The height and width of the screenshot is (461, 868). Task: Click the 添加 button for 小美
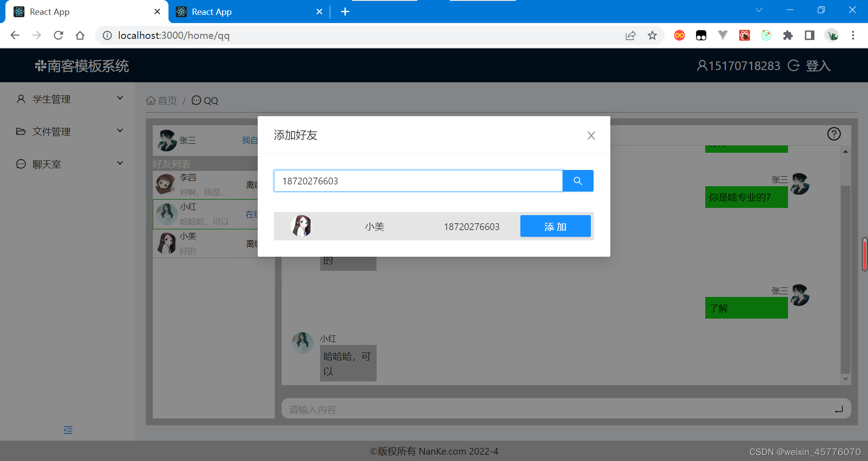(555, 226)
